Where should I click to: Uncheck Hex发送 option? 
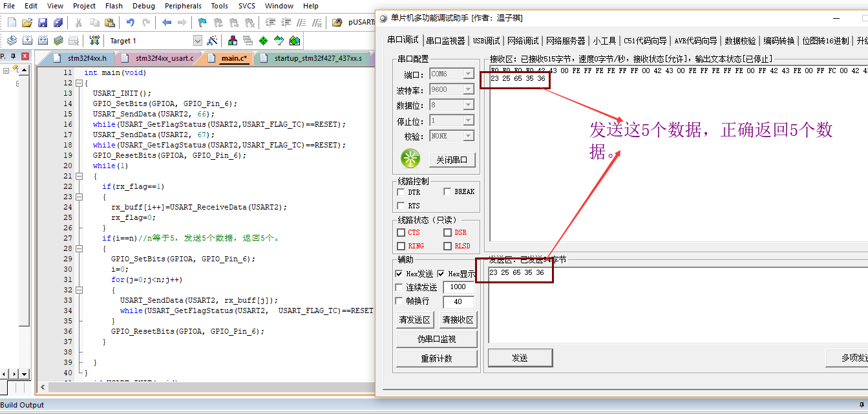[399, 274]
